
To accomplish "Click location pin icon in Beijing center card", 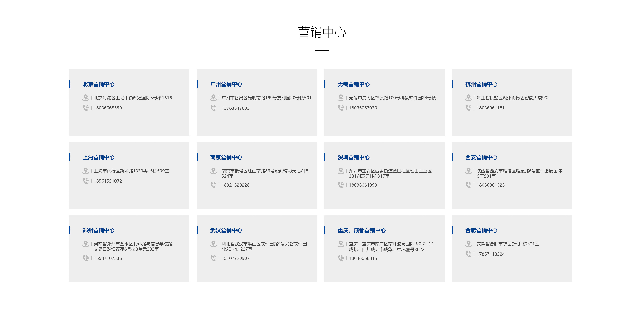I will [x=85, y=97].
